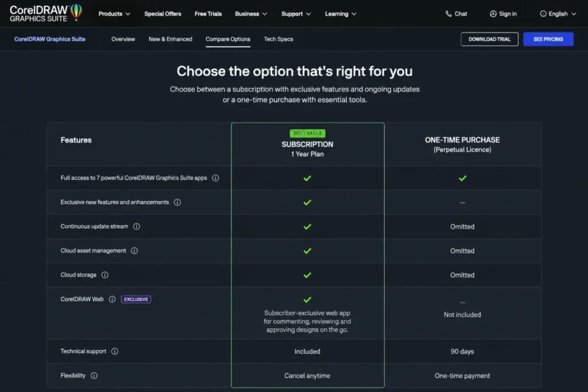Click the One-time payment cell
588x392 pixels.
(x=462, y=375)
